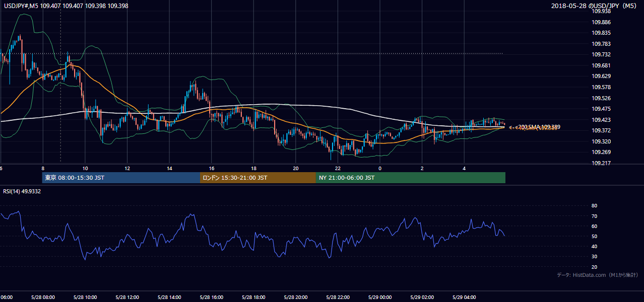Click price axis label 109.629

click(x=602, y=76)
